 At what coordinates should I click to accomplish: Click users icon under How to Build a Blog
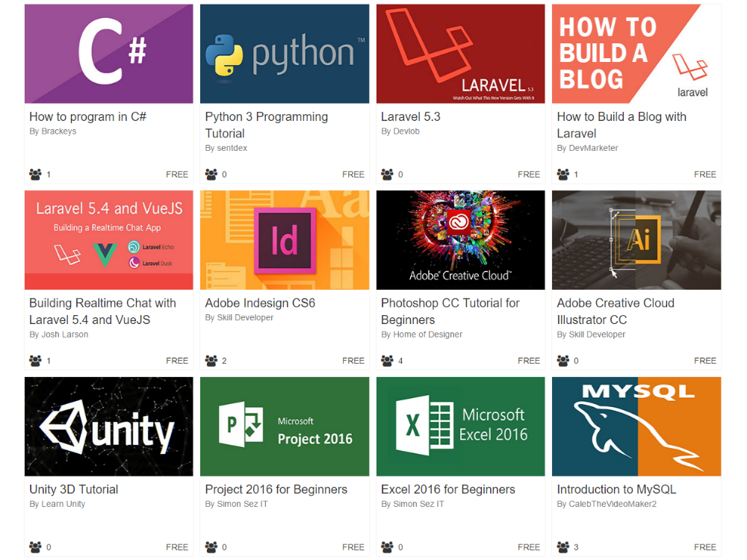click(x=563, y=175)
